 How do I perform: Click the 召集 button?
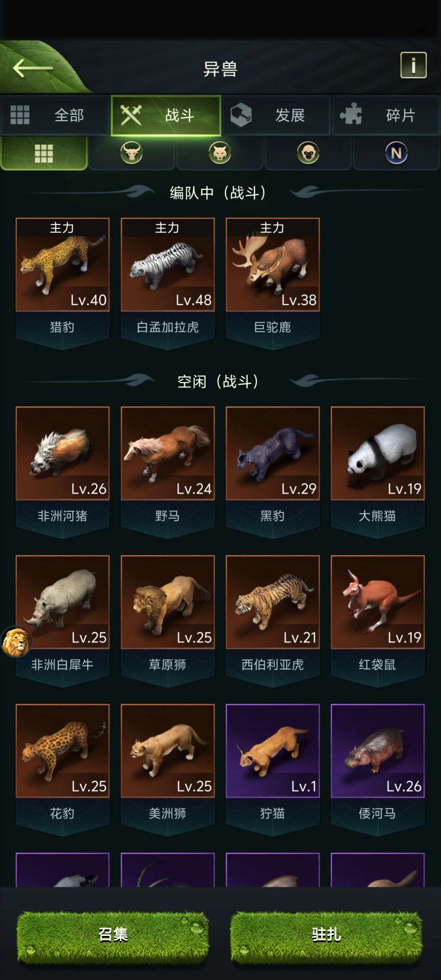pos(113,934)
